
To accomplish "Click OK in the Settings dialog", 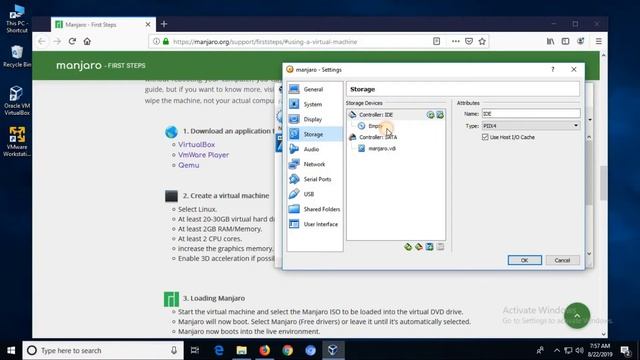I will (x=524, y=260).
